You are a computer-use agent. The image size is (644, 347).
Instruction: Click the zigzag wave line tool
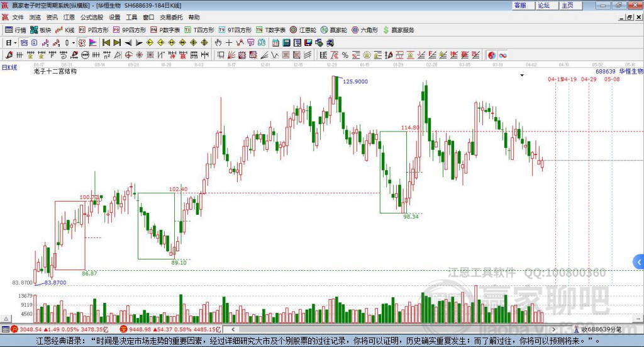click(274, 55)
